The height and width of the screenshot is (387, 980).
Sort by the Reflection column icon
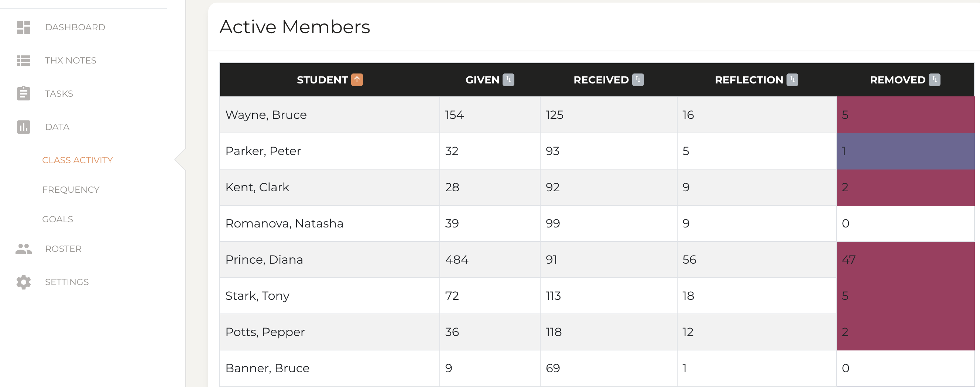coord(792,80)
